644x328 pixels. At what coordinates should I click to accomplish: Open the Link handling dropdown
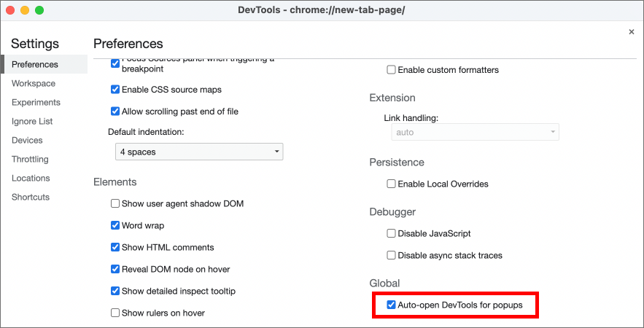[x=475, y=133]
